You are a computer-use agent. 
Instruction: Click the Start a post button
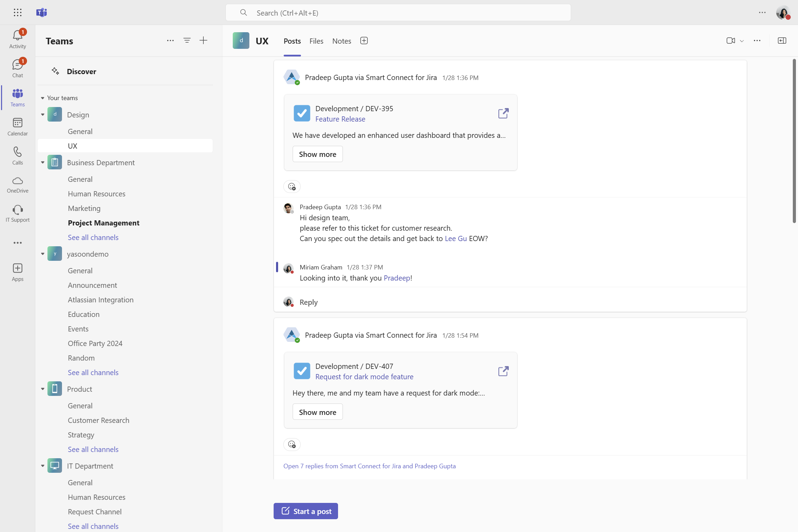305,511
